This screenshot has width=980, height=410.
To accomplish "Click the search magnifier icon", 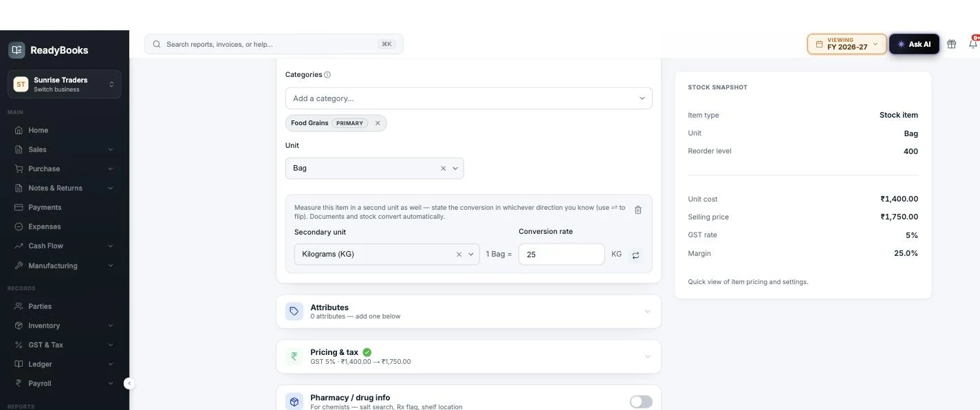I will click(157, 44).
